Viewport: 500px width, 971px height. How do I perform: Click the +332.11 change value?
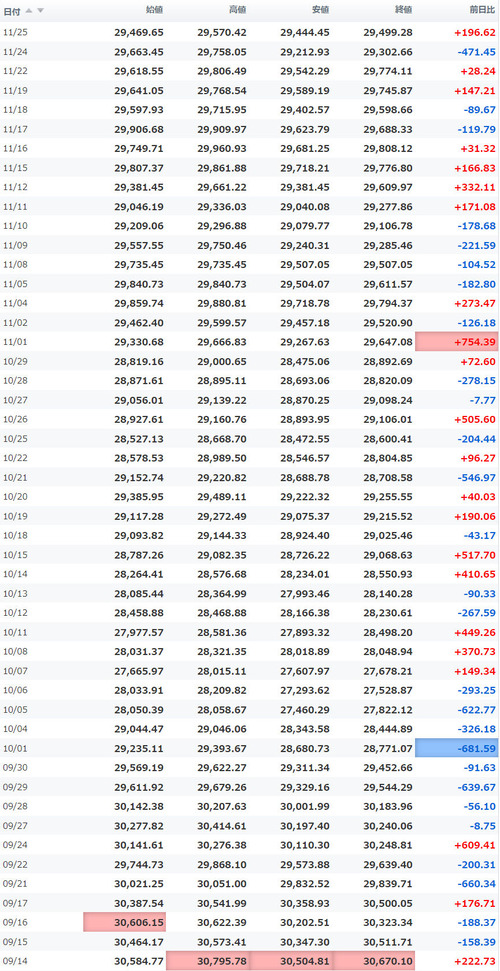click(475, 187)
